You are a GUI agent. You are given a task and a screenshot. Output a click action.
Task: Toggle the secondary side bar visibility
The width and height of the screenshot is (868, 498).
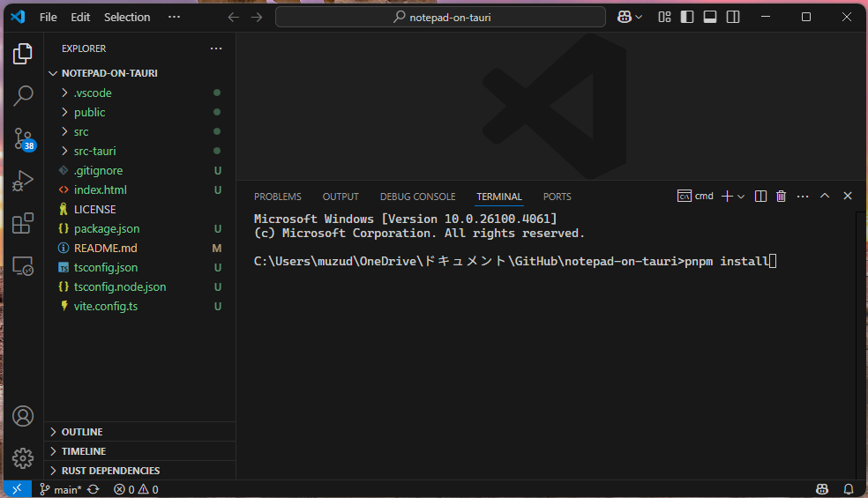733,17
